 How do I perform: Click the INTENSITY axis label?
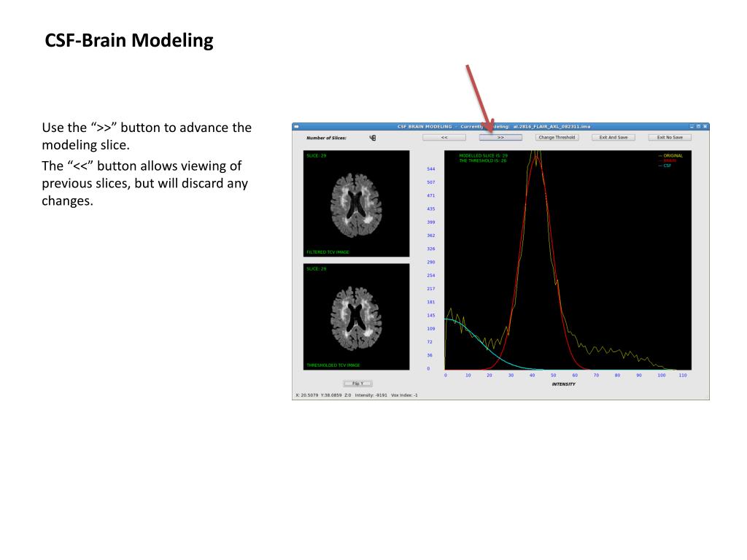tap(564, 384)
